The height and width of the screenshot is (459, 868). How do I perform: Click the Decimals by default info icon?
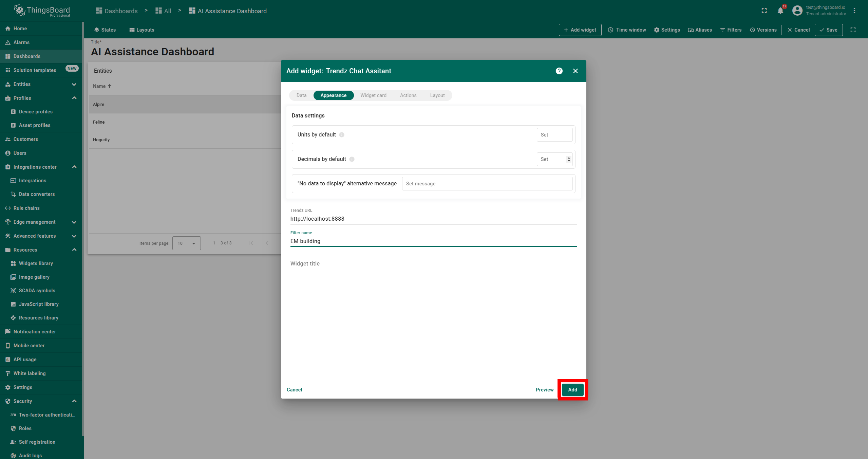coord(352,159)
